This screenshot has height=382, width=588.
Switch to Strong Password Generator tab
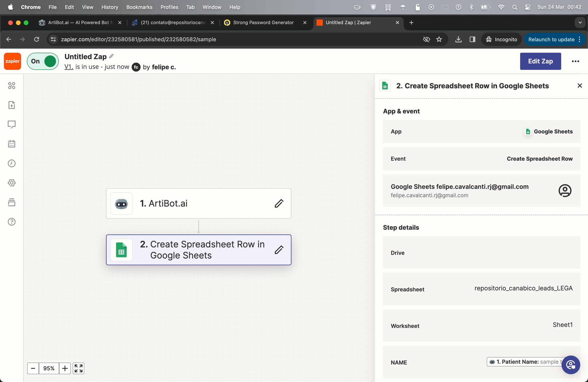pos(263,23)
